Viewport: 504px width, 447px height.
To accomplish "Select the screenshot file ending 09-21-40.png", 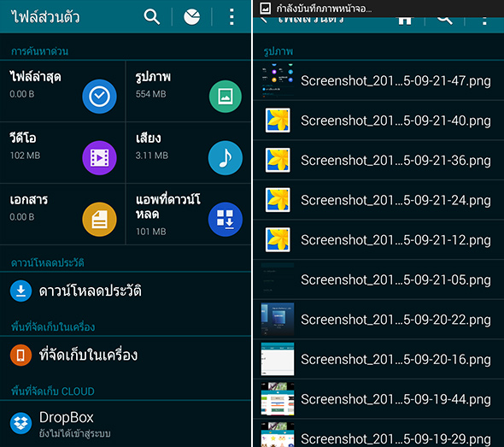I will point(378,121).
